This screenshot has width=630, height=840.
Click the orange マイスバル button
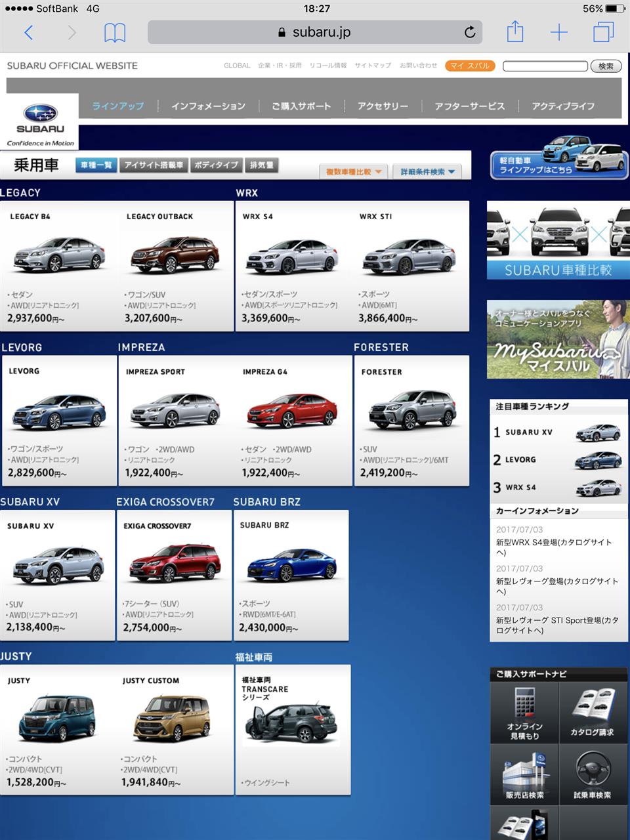[470, 66]
